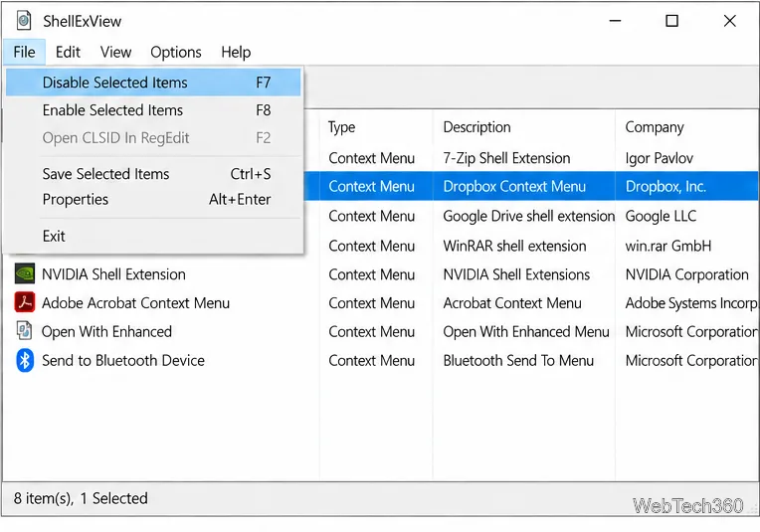Image resolution: width=760 pixels, height=532 pixels.
Task: Choose Save Selected Items
Action: [x=153, y=174]
